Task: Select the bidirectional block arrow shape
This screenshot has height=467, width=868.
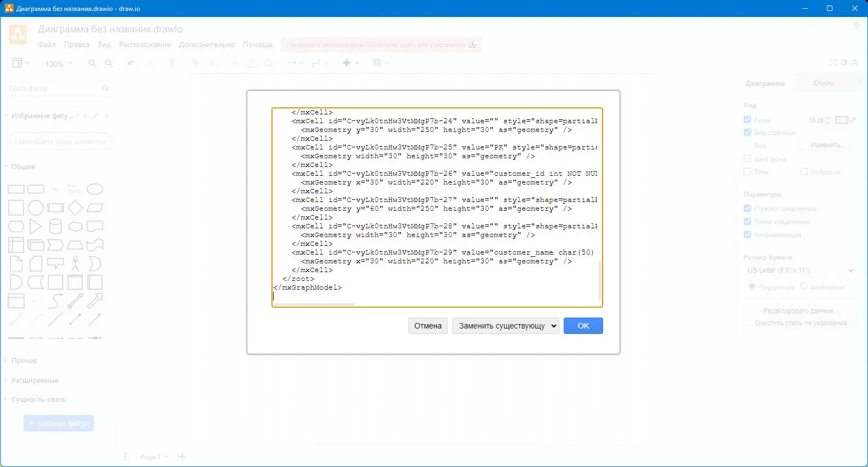Action: (75, 301)
